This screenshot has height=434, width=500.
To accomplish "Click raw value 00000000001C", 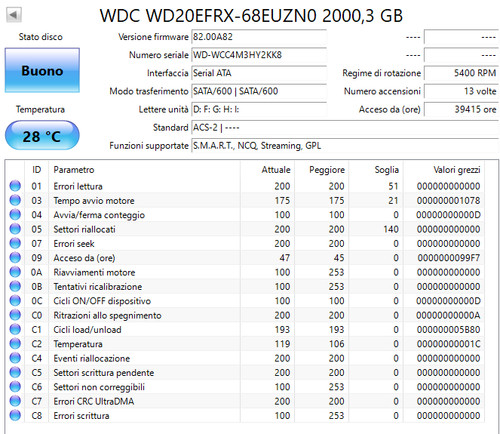I will (448, 344).
